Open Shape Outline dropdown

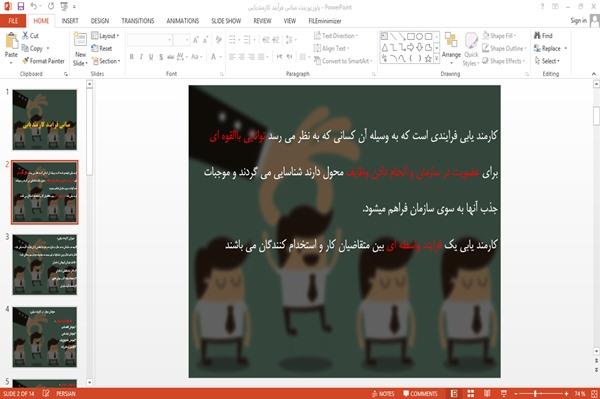tap(504, 48)
